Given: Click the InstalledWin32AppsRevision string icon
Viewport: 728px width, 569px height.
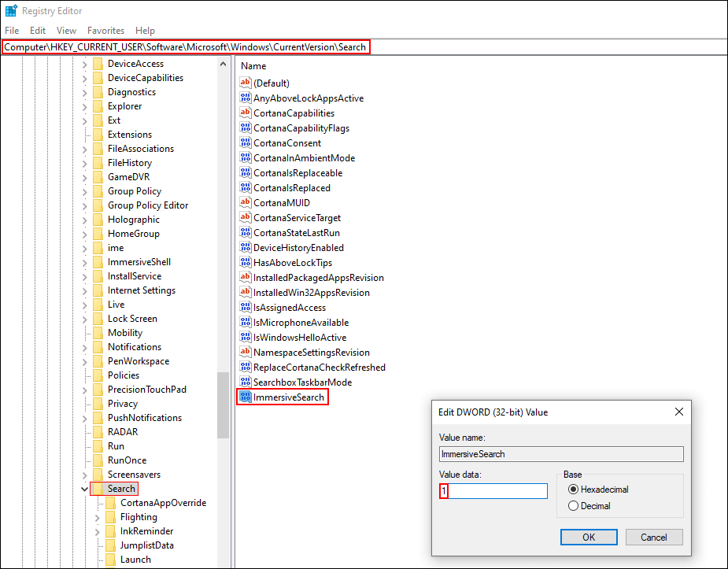Looking at the screenshot, I should pyautogui.click(x=245, y=293).
